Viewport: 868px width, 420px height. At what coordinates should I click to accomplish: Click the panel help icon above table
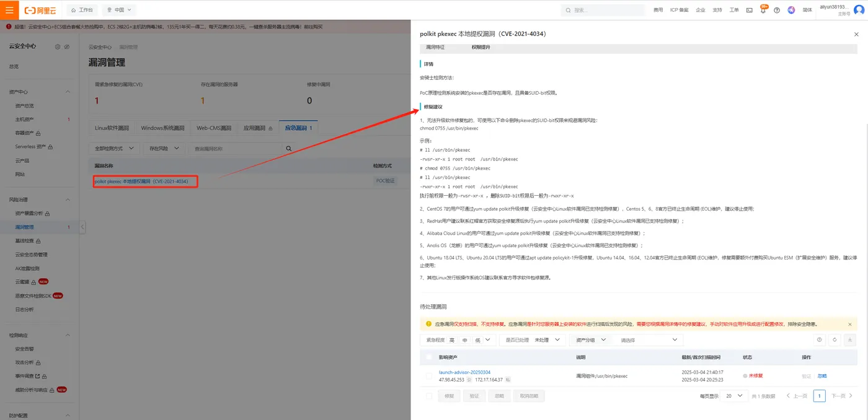tap(819, 339)
